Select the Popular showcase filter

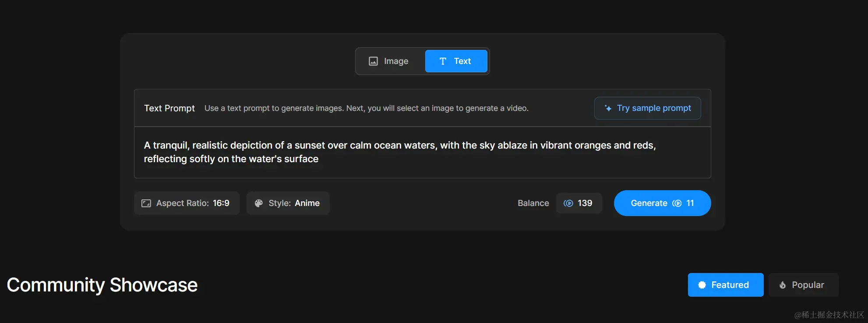803,285
